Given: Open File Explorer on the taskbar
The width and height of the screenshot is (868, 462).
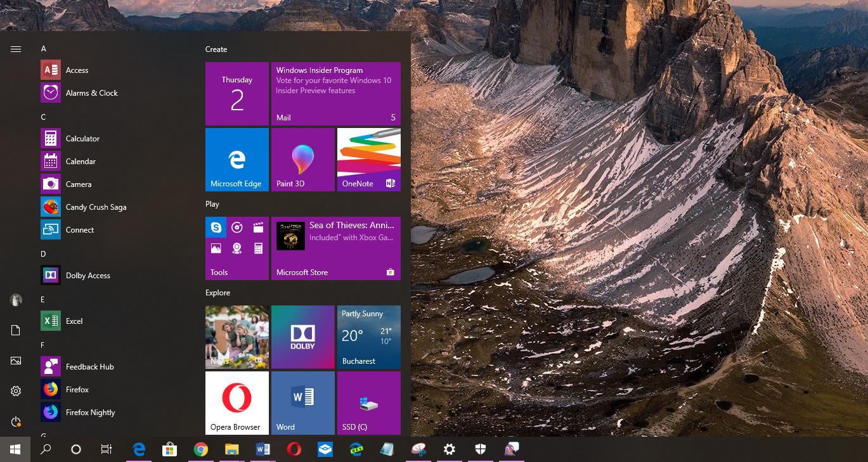Looking at the screenshot, I should (x=231, y=449).
